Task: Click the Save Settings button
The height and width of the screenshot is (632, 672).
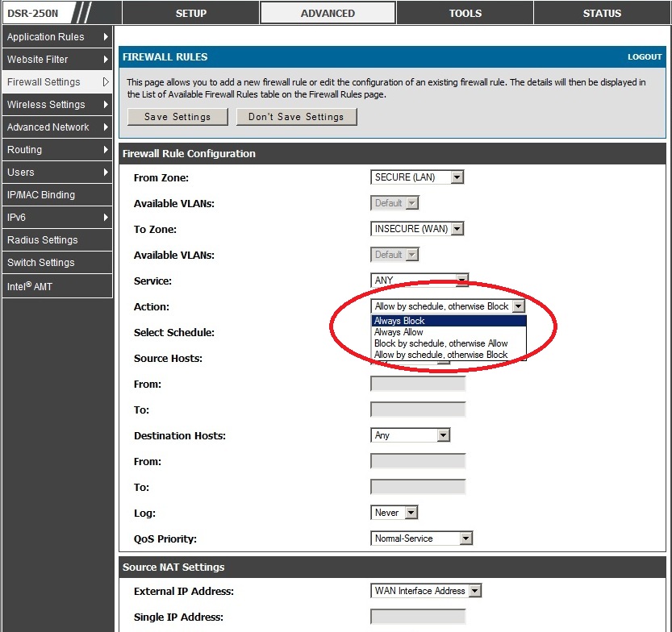Action: pyautogui.click(x=177, y=117)
